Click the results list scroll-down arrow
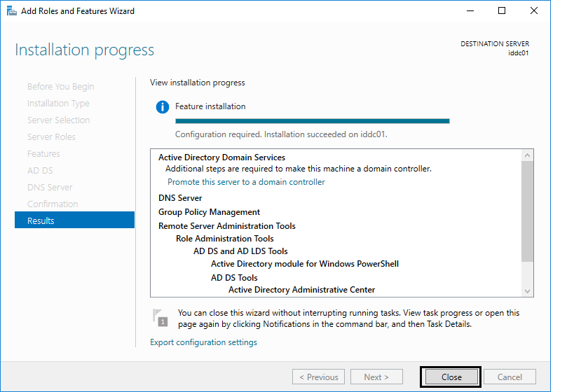574x392 pixels. point(527,291)
